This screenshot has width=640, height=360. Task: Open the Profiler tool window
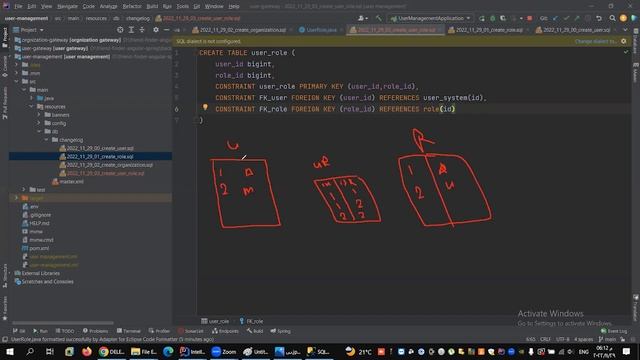159,331
